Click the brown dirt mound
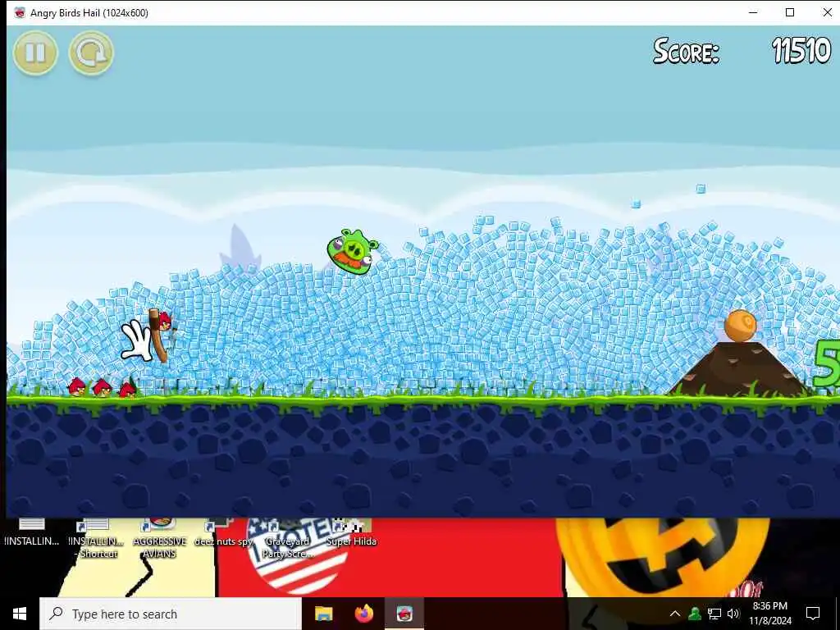 (x=739, y=370)
